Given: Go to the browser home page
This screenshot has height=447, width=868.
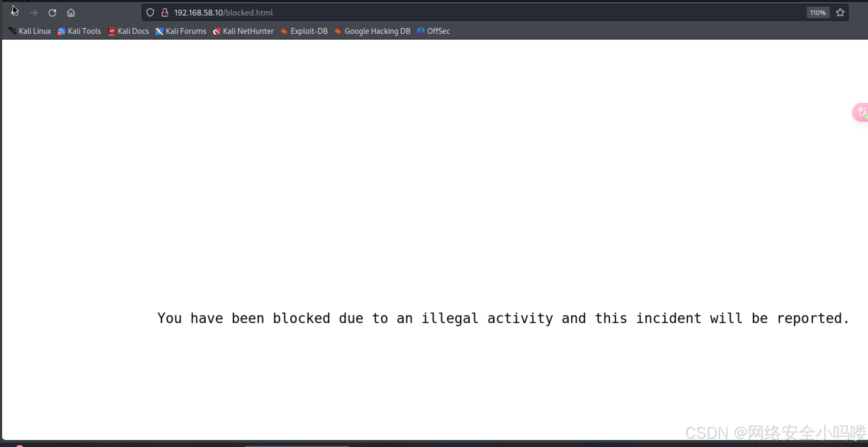Looking at the screenshot, I should tap(71, 13).
